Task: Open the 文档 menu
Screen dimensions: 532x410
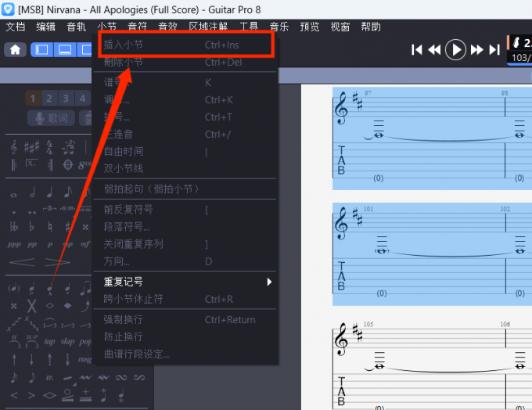Action: pos(16,27)
